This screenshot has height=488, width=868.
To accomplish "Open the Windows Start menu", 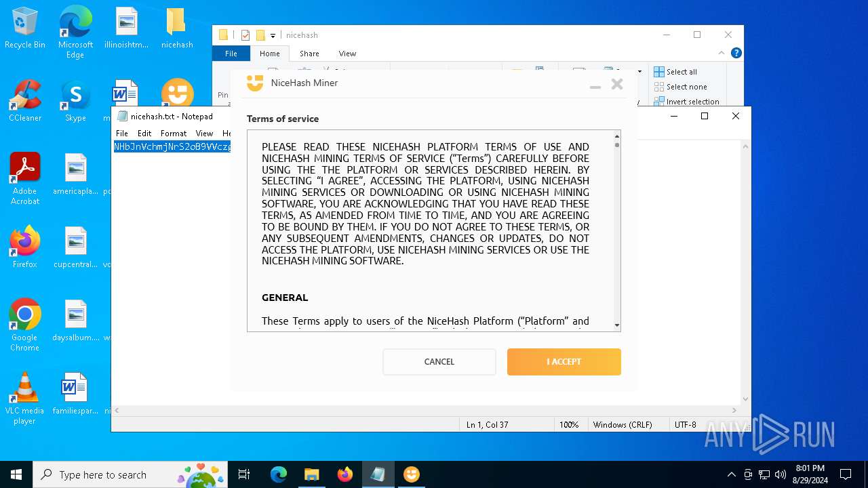I will pyautogui.click(x=16, y=474).
